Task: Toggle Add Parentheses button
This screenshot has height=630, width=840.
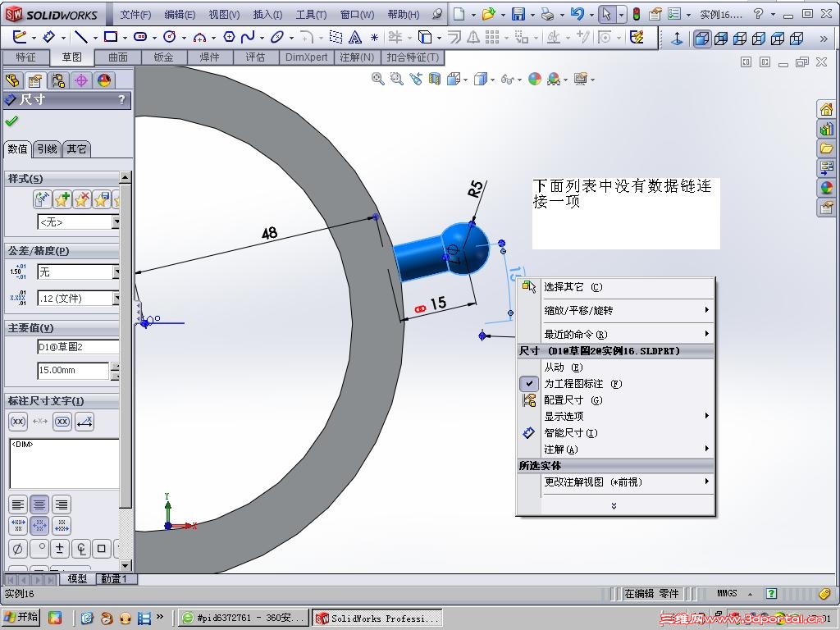Action: tap(18, 421)
